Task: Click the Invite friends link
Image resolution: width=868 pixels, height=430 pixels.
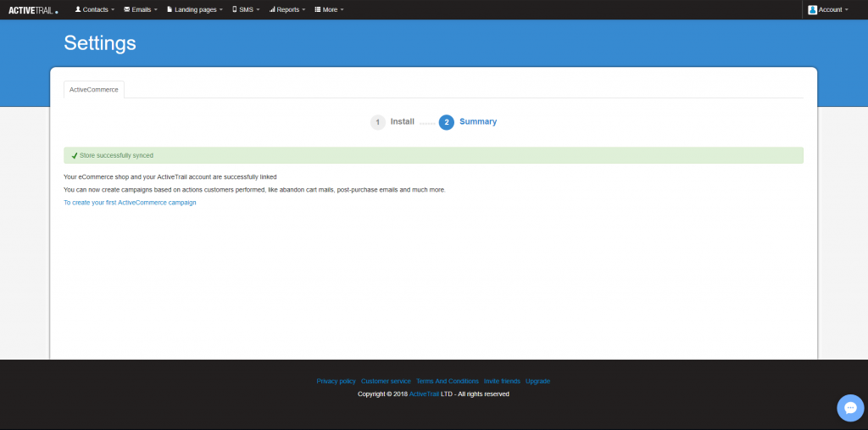Action: pyautogui.click(x=502, y=382)
